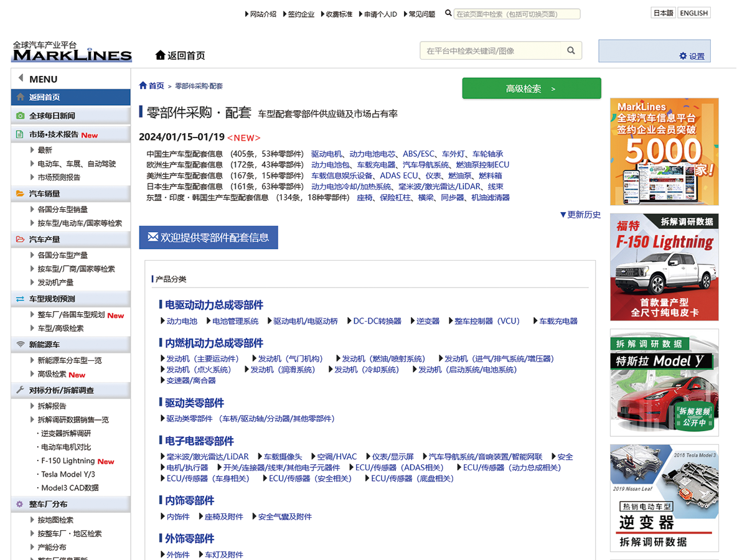The width and height of the screenshot is (747, 560).
Task: Open 毫米波/激光雷达/LiDAR category link
Action: click(x=207, y=457)
